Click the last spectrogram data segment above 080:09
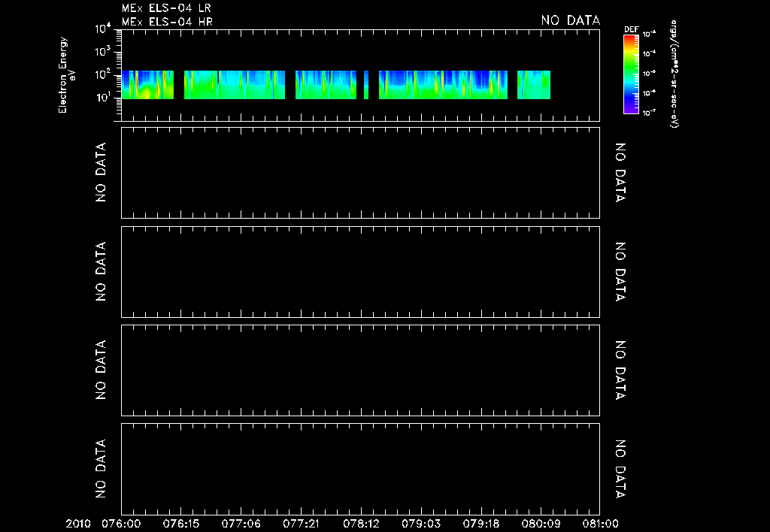The image size is (770, 532). (x=534, y=85)
